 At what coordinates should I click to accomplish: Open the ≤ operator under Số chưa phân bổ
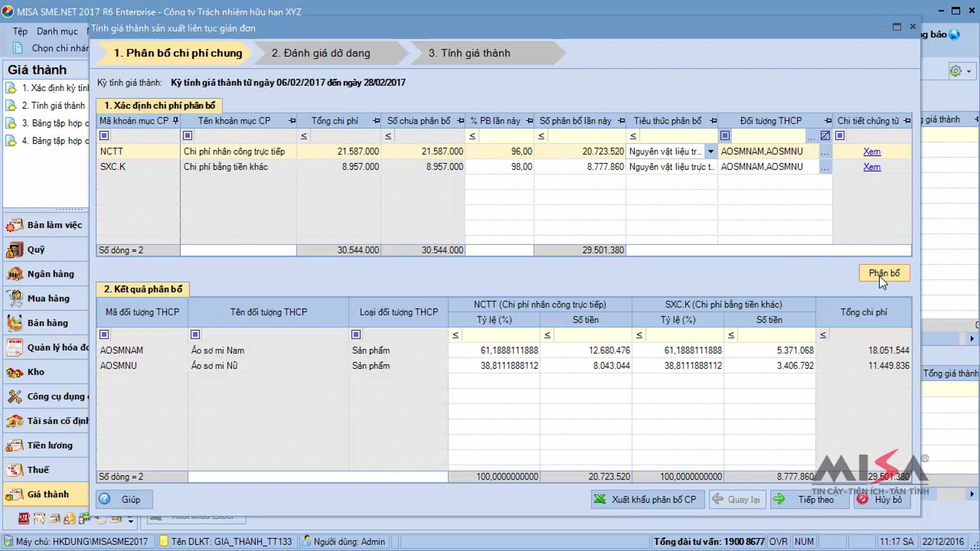click(388, 136)
